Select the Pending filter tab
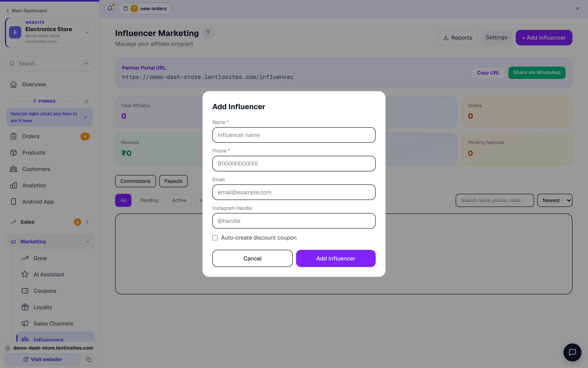The width and height of the screenshot is (588, 368). coord(149,200)
